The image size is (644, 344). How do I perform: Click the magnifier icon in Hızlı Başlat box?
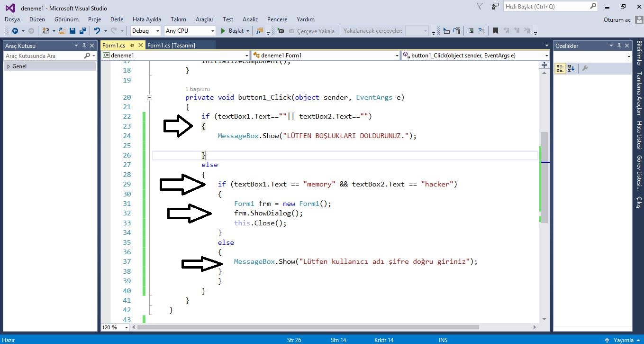click(x=593, y=7)
